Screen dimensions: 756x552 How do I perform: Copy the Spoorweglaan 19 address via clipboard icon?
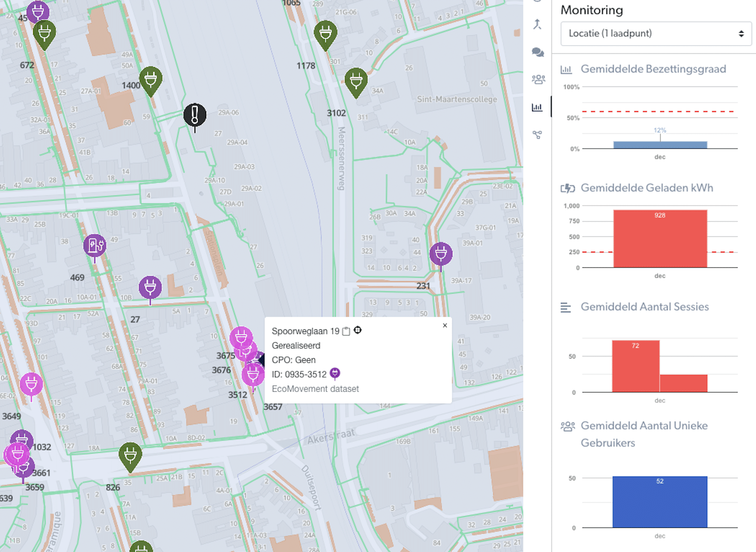346,331
